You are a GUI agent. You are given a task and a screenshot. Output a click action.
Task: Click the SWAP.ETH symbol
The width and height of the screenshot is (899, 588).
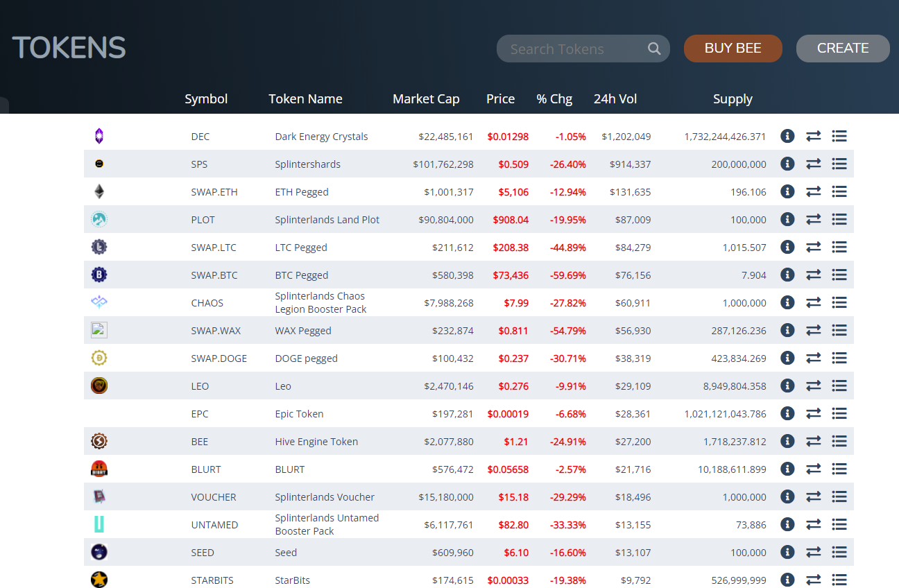point(214,192)
